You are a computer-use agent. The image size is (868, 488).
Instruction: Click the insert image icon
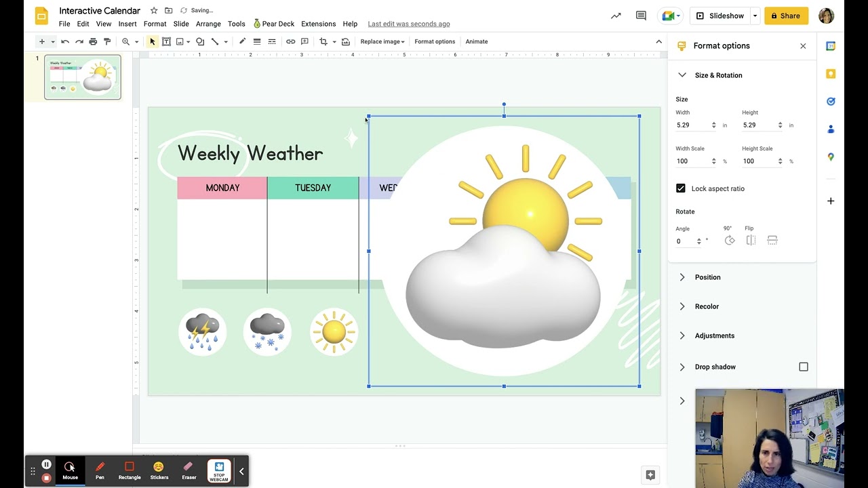180,41
